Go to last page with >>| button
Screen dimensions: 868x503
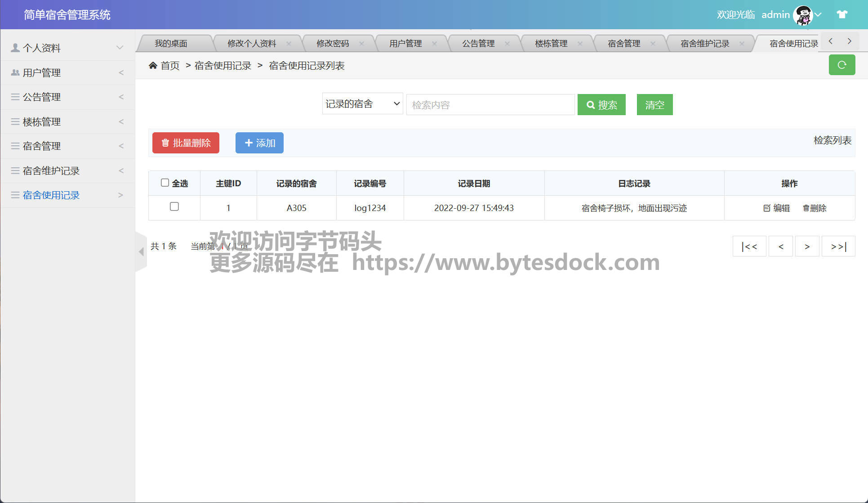pyautogui.click(x=838, y=246)
